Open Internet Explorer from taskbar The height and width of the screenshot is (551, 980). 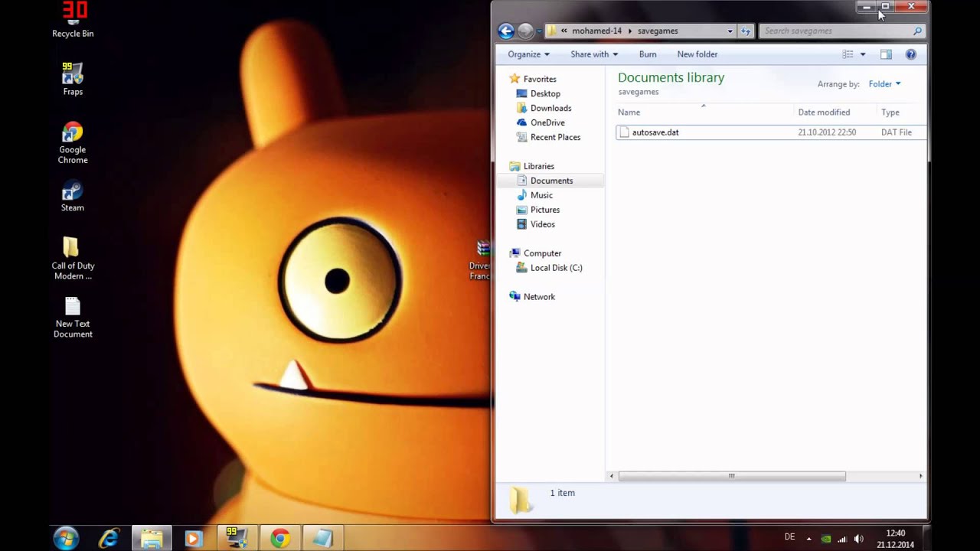click(x=109, y=539)
